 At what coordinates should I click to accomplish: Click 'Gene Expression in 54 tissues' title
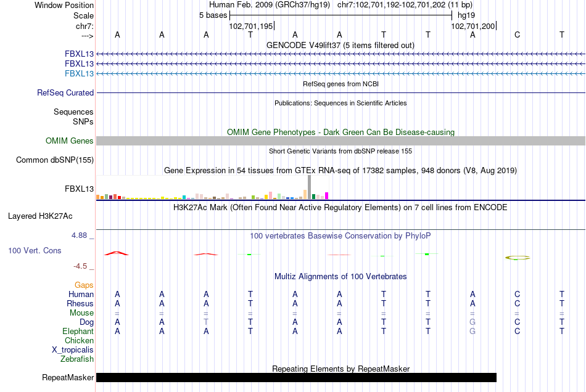(340, 171)
